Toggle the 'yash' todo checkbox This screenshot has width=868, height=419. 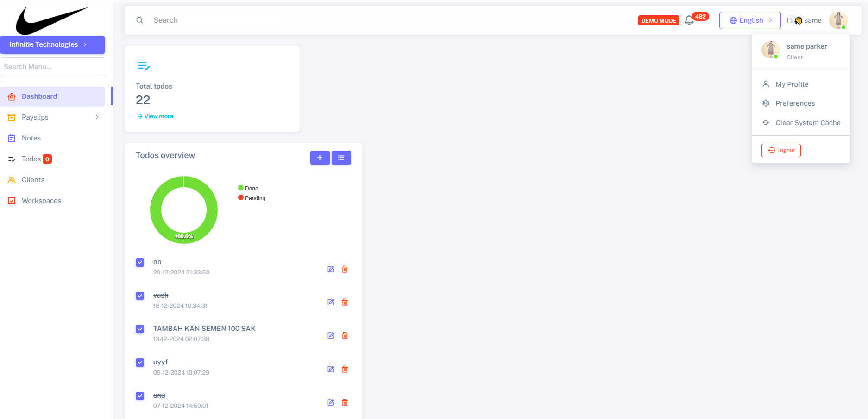140,296
